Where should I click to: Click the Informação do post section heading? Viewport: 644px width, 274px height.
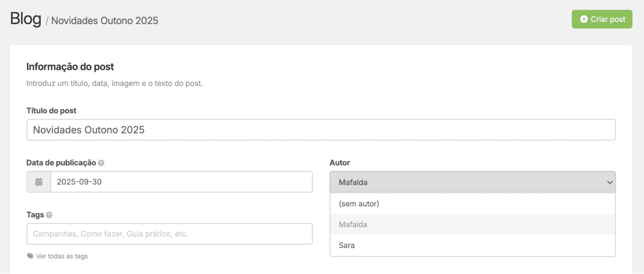[70, 67]
